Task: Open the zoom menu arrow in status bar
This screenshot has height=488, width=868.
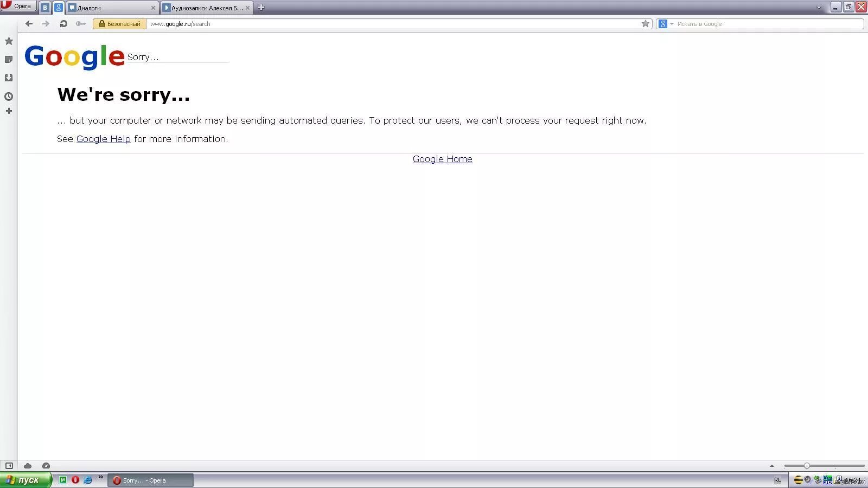Action: [772, 466]
